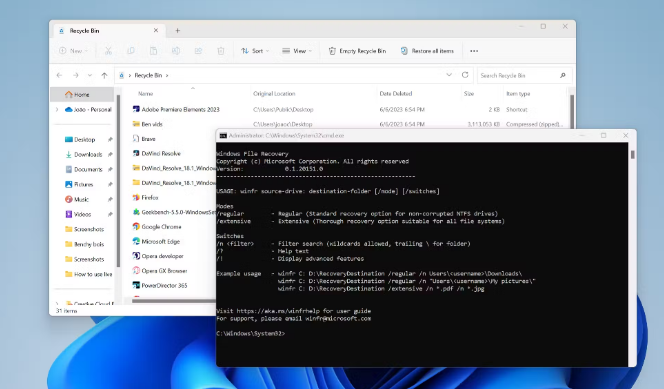Viewport: 664px width, 389px height.
Task: Select the Brave shortcut item
Action: pos(148,139)
